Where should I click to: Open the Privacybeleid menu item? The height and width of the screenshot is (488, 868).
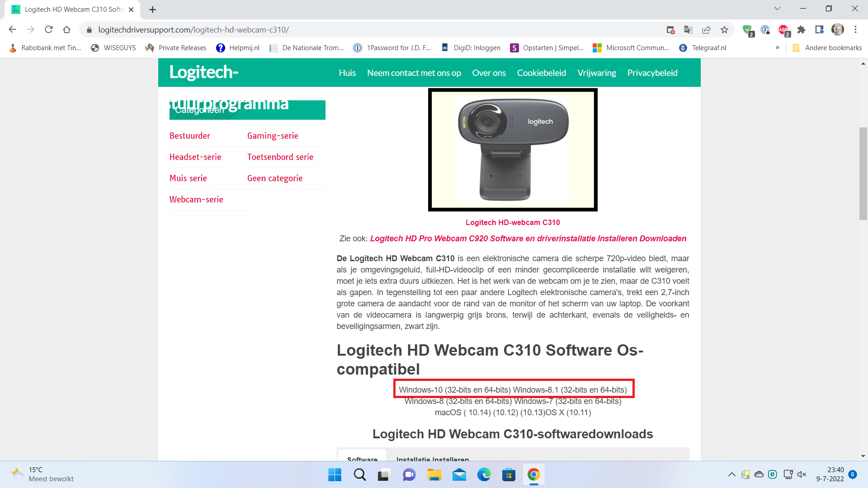[x=652, y=73]
